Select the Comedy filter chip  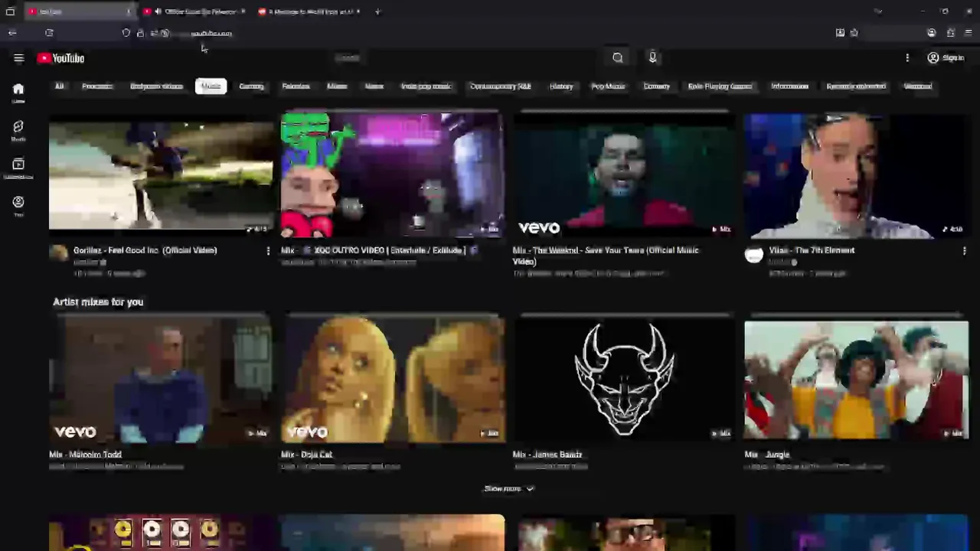click(656, 86)
